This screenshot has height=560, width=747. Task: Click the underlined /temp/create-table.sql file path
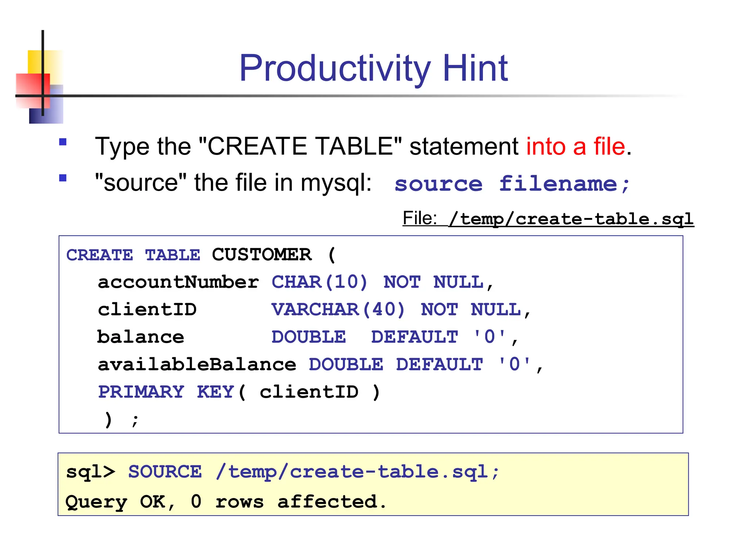point(571,219)
